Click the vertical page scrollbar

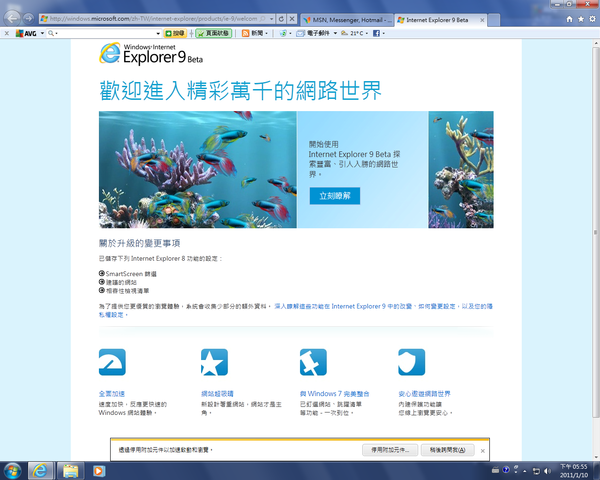[x=596, y=233]
